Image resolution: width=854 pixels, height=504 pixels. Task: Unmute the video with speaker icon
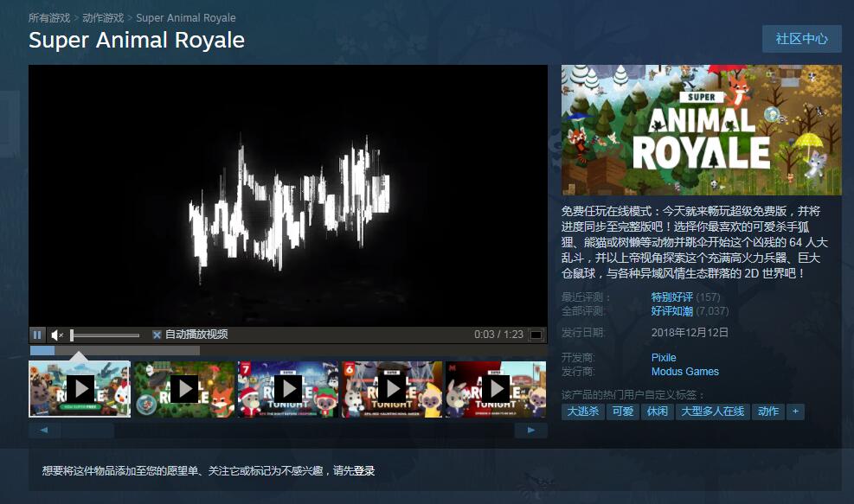56,335
